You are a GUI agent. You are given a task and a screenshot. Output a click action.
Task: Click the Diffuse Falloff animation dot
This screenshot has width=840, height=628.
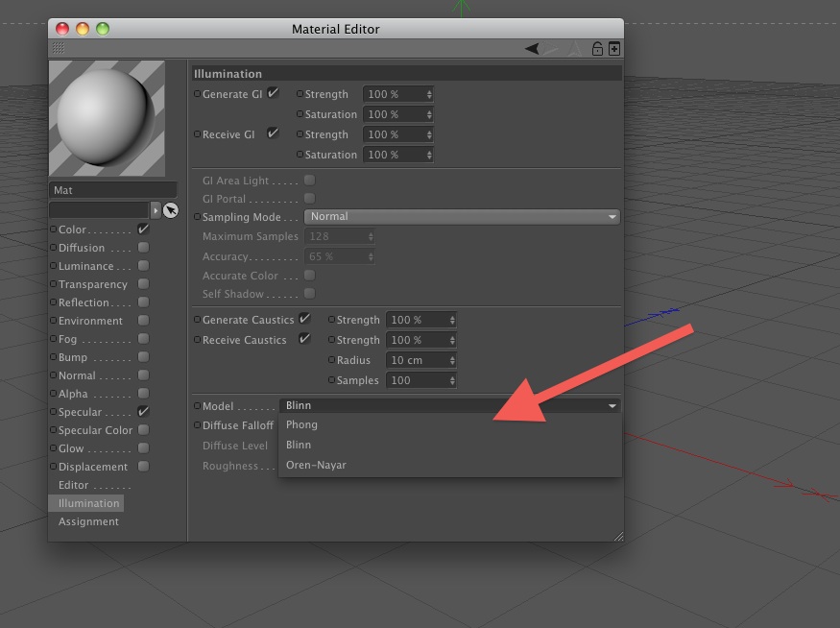click(197, 425)
